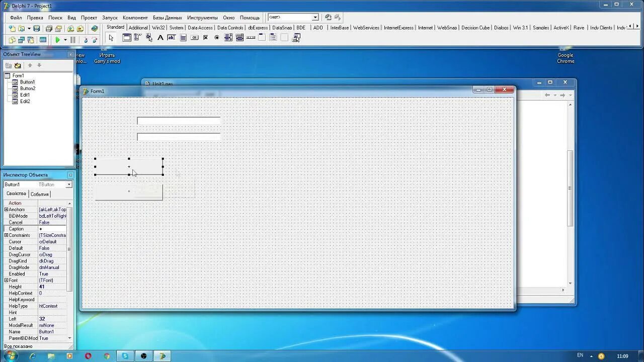Select Button2 in Object TreeView
Viewport: 644px width, 362px height.
(x=28, y=88)
